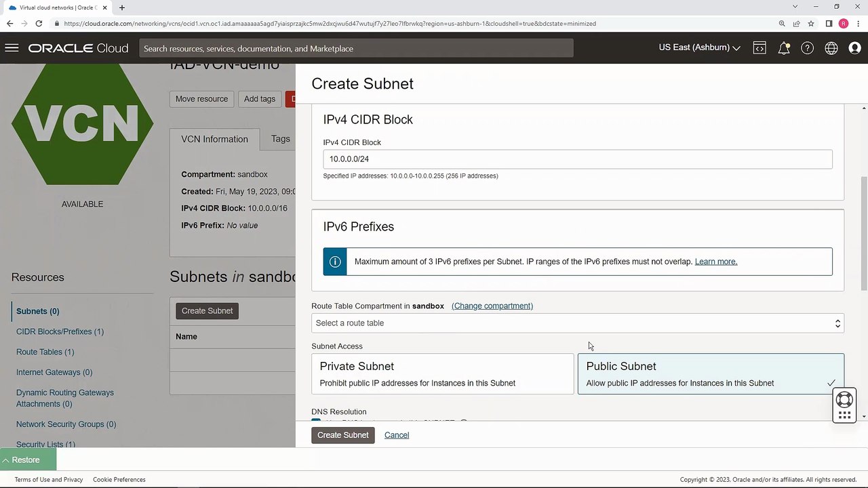Select Route Tables (1) resource
The height and width of the screenshot is (488, 868).
coord(45,352)
